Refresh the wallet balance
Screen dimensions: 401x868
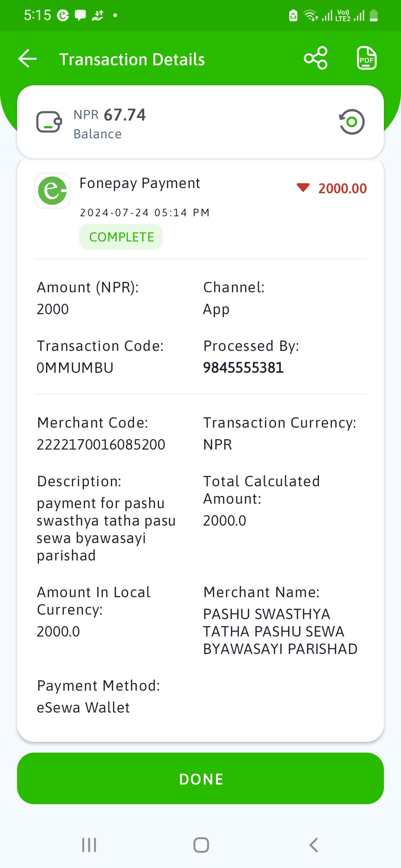tap(352, 122)
